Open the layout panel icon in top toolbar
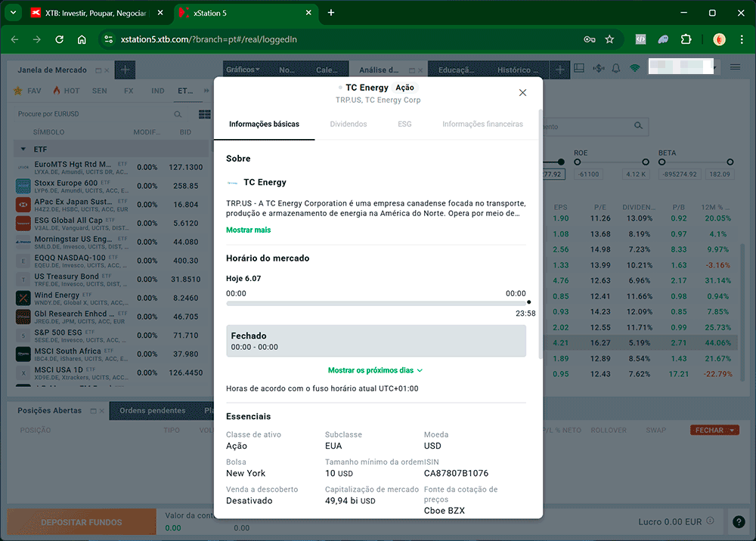This screenshot has width=756, height=541. tap(579, 69)
